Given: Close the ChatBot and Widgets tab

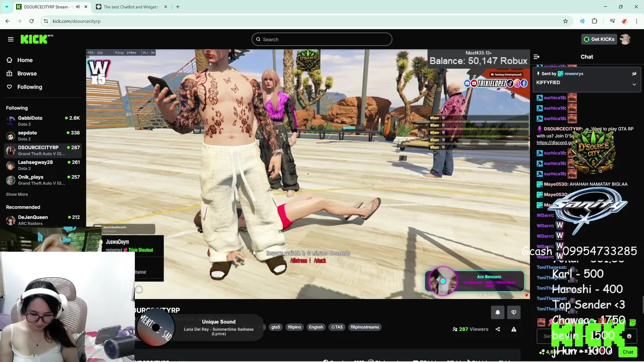Looking at the screenshot, I should click(166, 7).
